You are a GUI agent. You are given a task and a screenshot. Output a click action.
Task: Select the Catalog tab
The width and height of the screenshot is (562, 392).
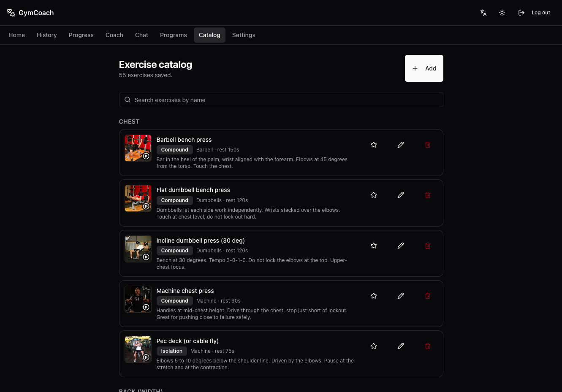point(209,35)
